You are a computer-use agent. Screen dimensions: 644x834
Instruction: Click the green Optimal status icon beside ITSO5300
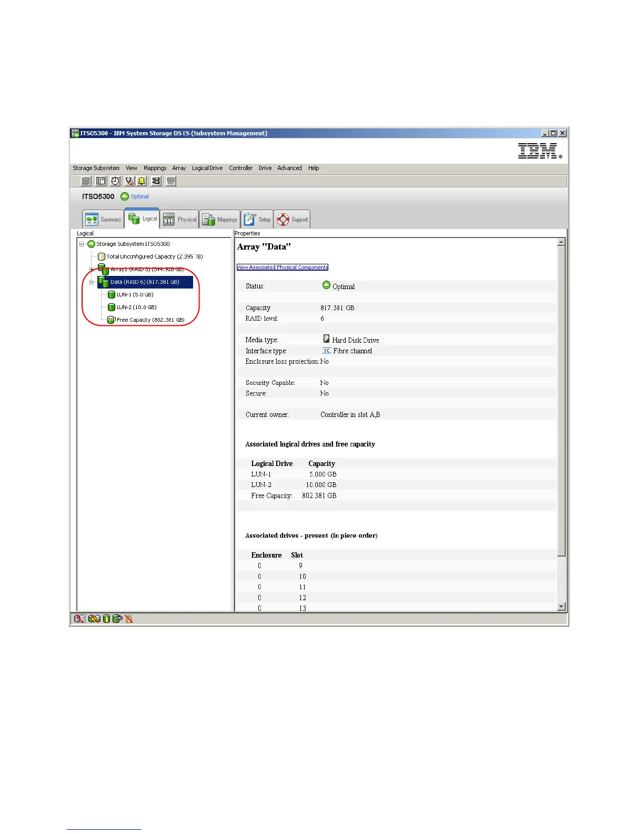pyautogui.click(x=125, y=196)
